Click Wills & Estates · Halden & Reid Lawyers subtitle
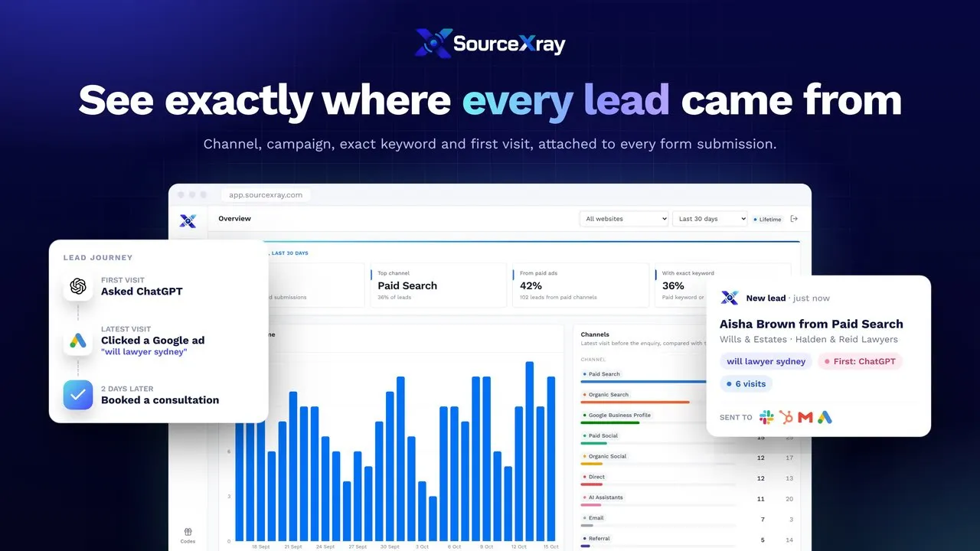The height and width of the screenshot is (551, 980). pyautogui.click(x=808, y=340)
